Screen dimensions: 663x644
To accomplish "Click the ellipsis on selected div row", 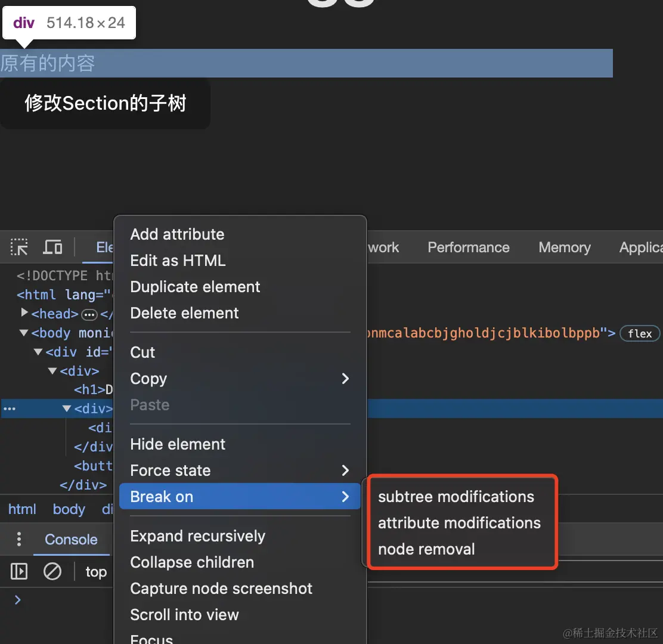I will [x=10, y=409].
